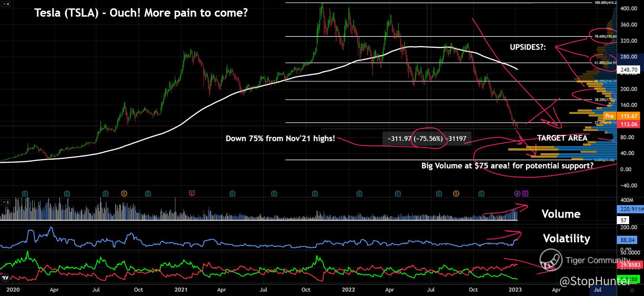
Task: Select the 61.80% Fibonacci level label
Action: [x=605, y=63]
